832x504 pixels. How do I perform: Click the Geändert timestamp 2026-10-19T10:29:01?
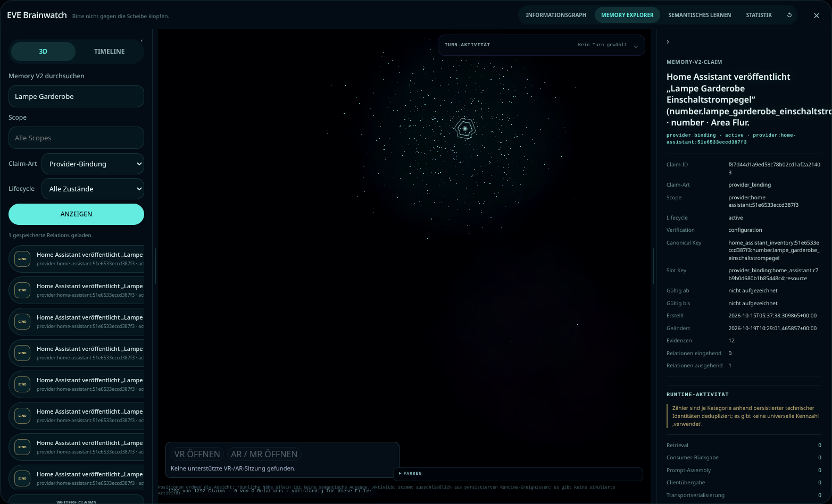coord(772,329)
